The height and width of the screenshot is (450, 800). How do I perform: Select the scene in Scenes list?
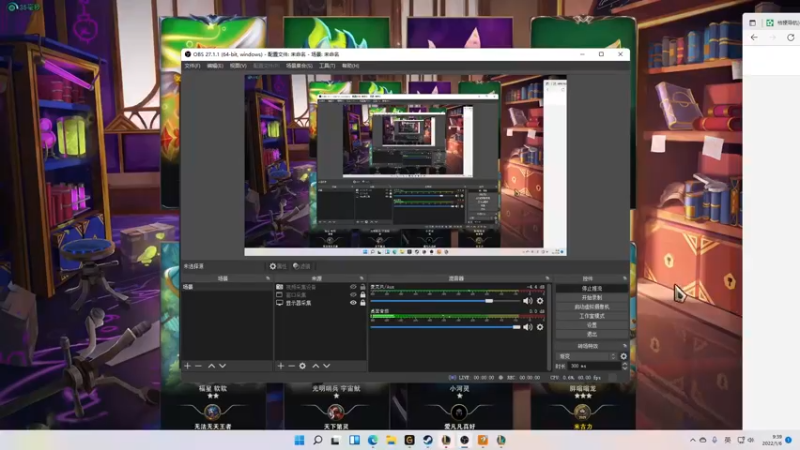click(227, 287)
